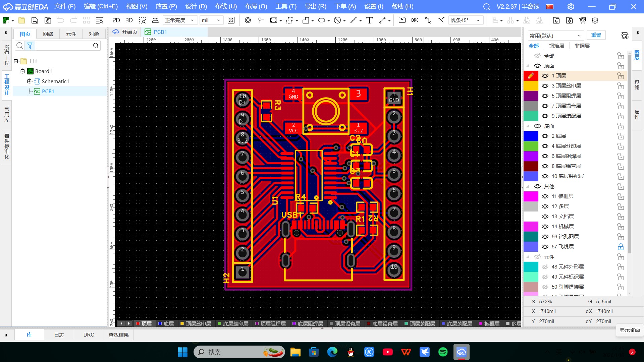Image resolution: width=644 pixels, height=362 pixels.
Task: Click the project filter search field
Action: (x=64, y=46)
